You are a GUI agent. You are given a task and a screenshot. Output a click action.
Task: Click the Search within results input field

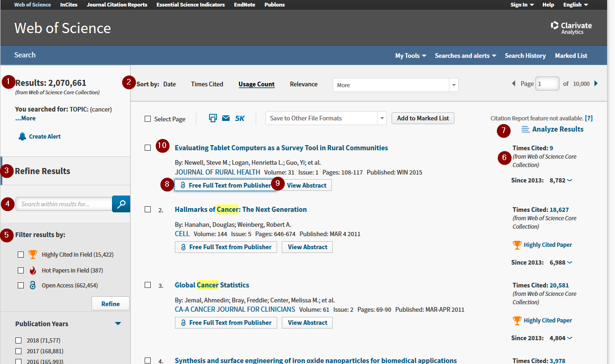[x=64, y=204]
